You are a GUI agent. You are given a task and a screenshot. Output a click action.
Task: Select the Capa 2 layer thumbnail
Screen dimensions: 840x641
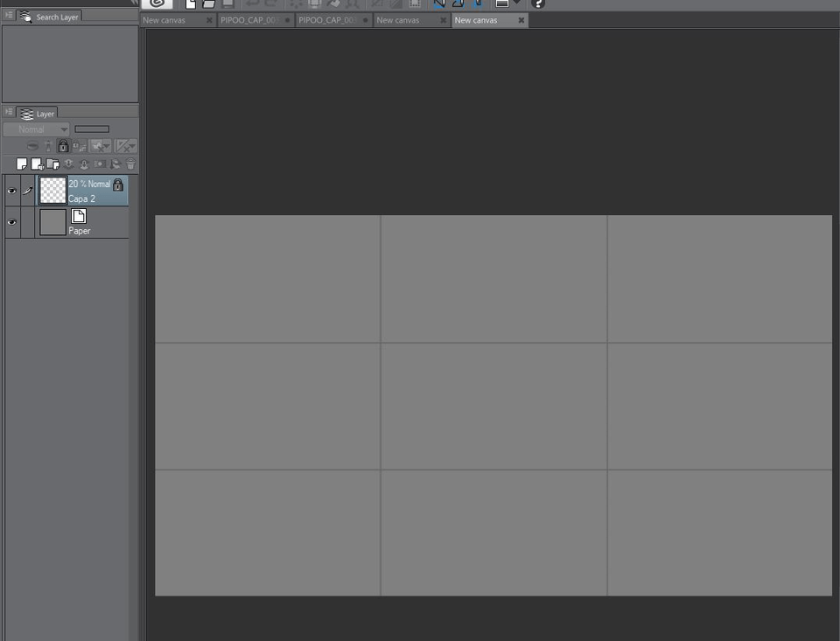click(x=53, y=190)
